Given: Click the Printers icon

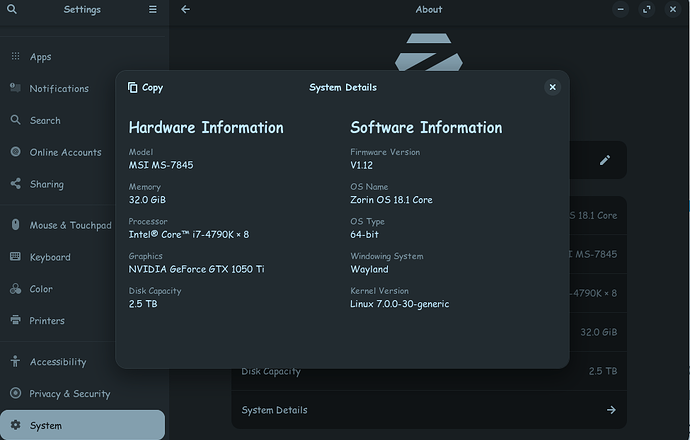Looking at the screenshot, I should click(15, 320).
